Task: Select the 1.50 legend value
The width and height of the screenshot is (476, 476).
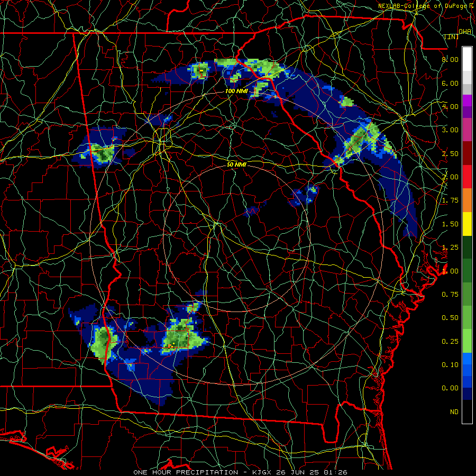Action: (450, 224)
